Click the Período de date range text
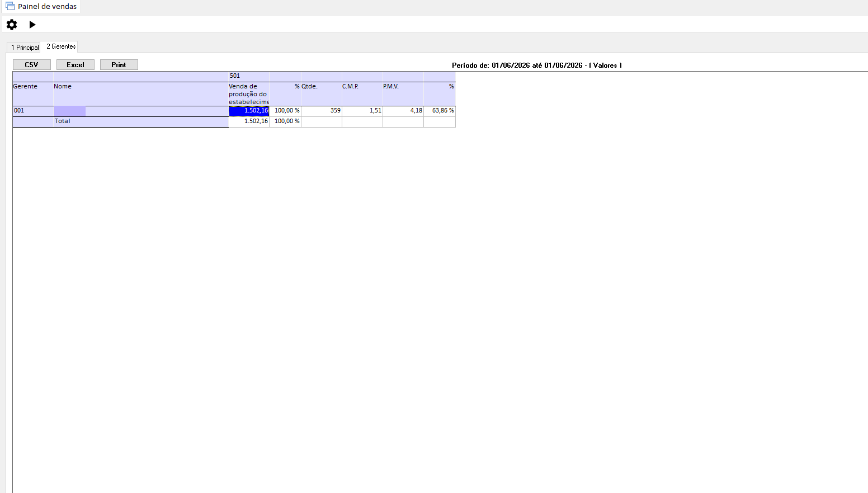The width and height of the screenshot is (868, 493). 537,65
